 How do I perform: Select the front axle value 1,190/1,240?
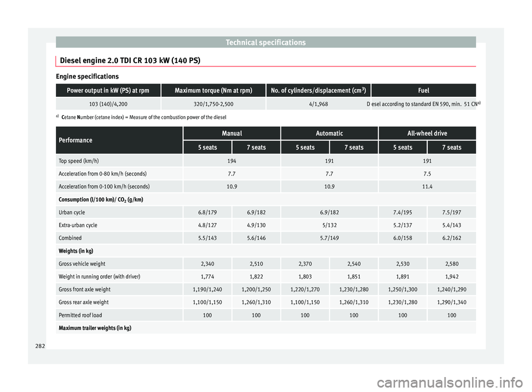pyautogui.click(x=207, y=290)
